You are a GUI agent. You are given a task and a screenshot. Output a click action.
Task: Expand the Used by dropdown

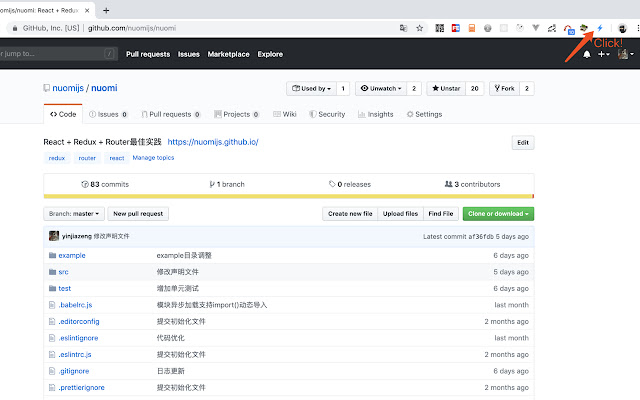311,89
